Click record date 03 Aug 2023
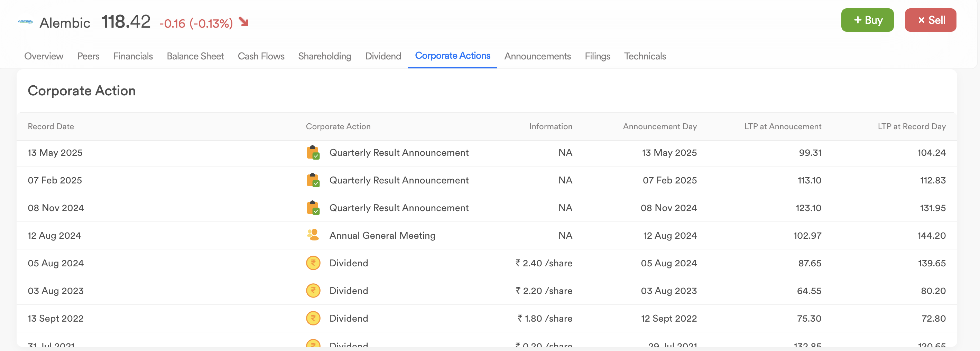The width and height of the screenshot is (980, 351). point(56,291)
